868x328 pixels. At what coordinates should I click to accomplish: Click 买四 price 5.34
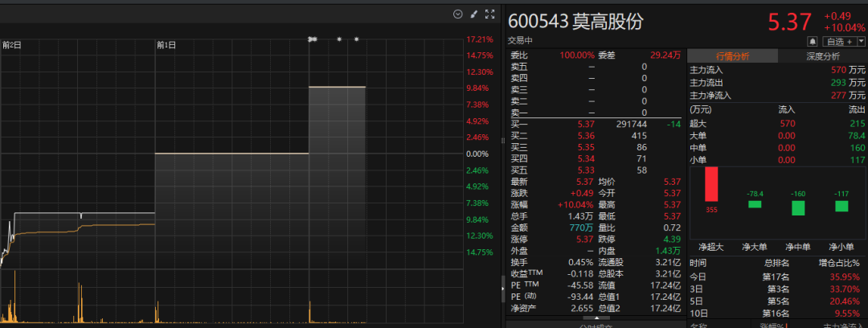click(x=585, y=159)
